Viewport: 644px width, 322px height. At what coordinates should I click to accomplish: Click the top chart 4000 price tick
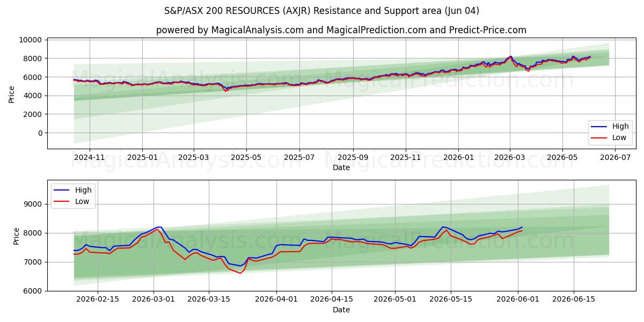point(33,96)
